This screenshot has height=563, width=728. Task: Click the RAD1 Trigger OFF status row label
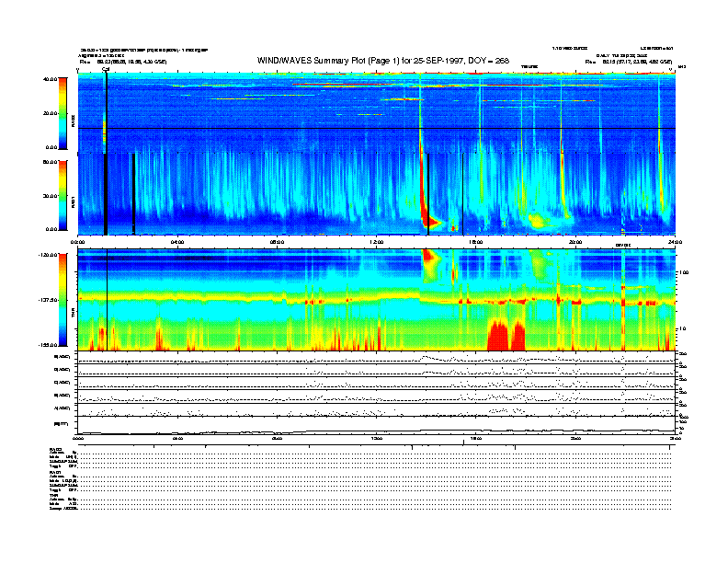[x=63, y=490]
